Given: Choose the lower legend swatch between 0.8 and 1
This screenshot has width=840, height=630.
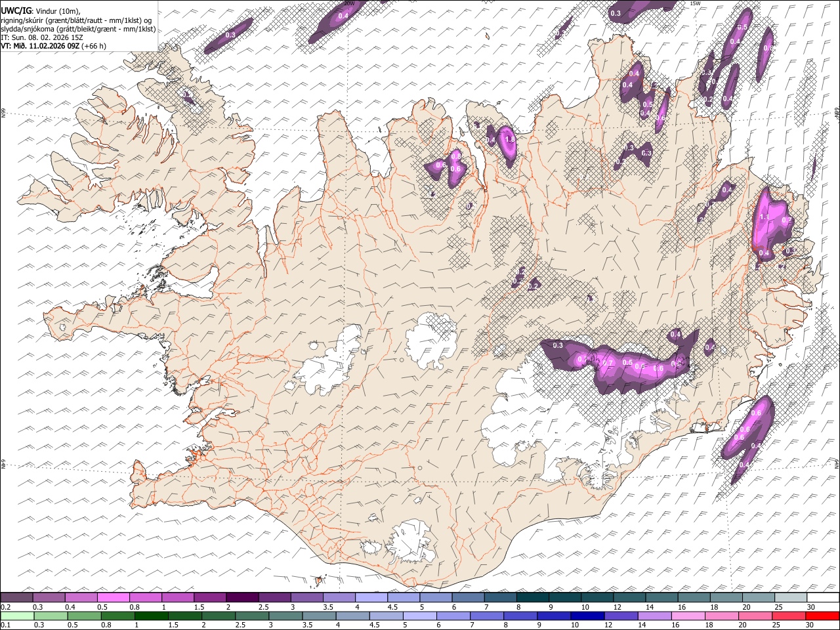Looking at the screenshot, I should tap(117, 616).
